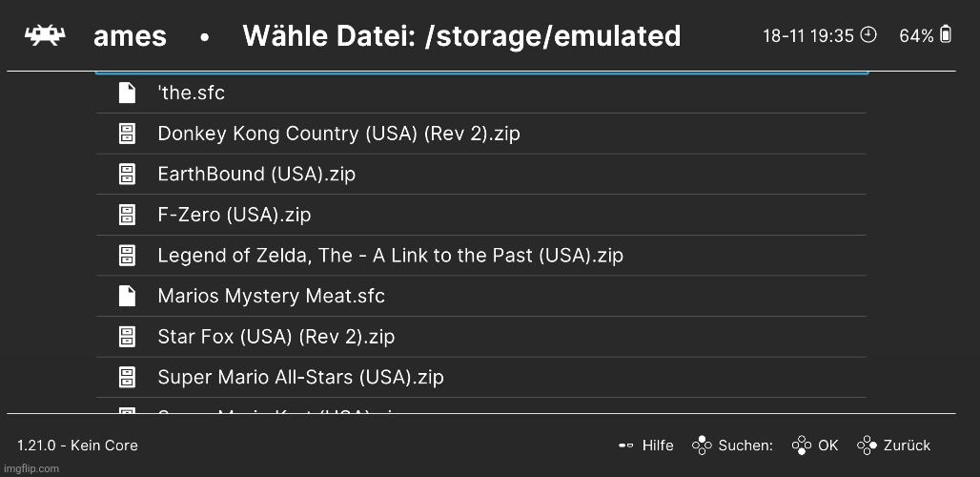
Task: Click the archive icon beside EarthBound
Action: tap(127, 174)
